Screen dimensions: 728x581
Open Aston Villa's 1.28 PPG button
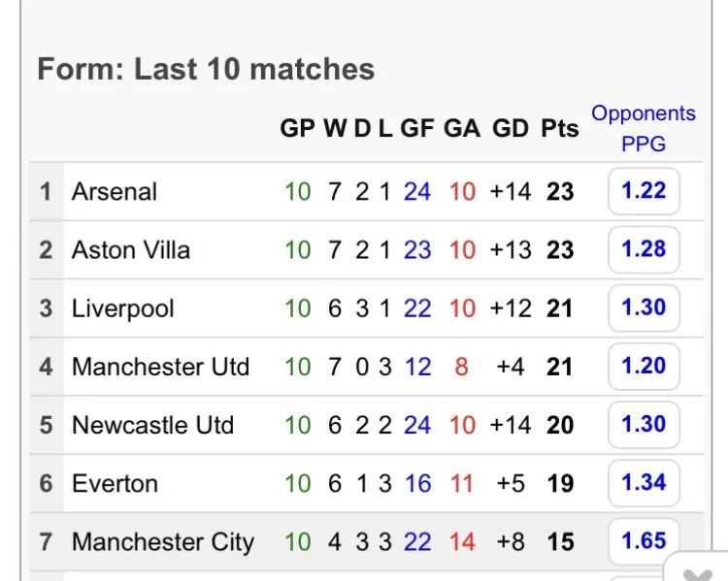pyautogui.click(x=644, y=249)
